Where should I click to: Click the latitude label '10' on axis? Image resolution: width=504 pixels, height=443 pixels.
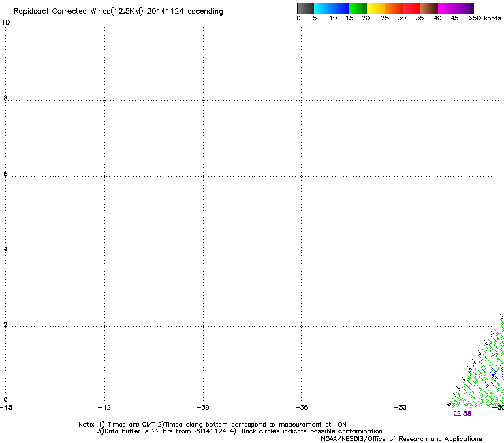click(5, 22)
